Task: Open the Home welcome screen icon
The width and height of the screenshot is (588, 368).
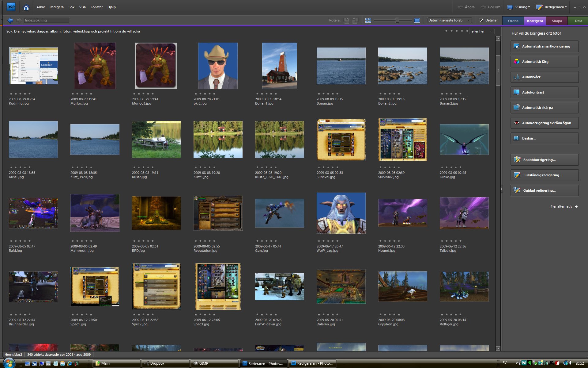Action: 26,7
